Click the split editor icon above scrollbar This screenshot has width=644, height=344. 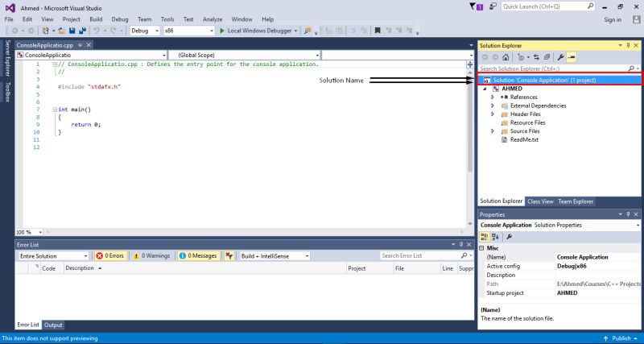point(470,64)
